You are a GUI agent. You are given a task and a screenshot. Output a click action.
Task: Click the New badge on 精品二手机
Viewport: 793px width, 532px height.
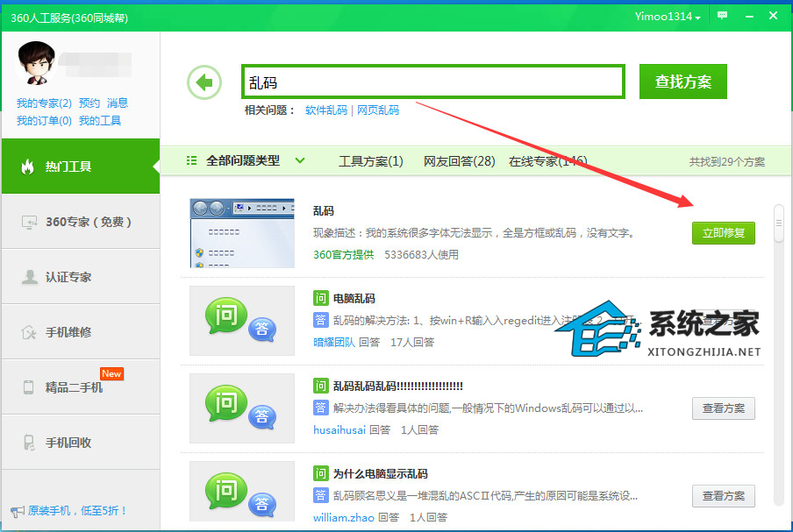click(111, 373)
